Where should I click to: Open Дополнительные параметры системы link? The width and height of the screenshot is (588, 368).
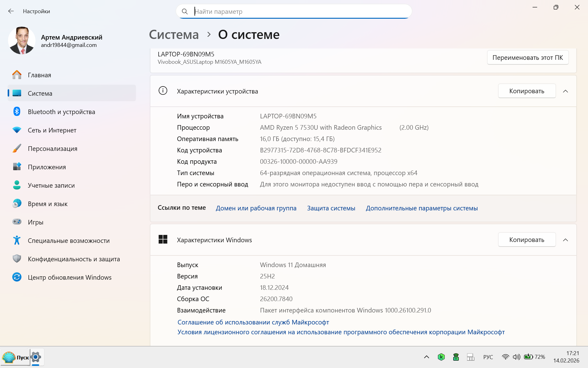coord(422,208)
